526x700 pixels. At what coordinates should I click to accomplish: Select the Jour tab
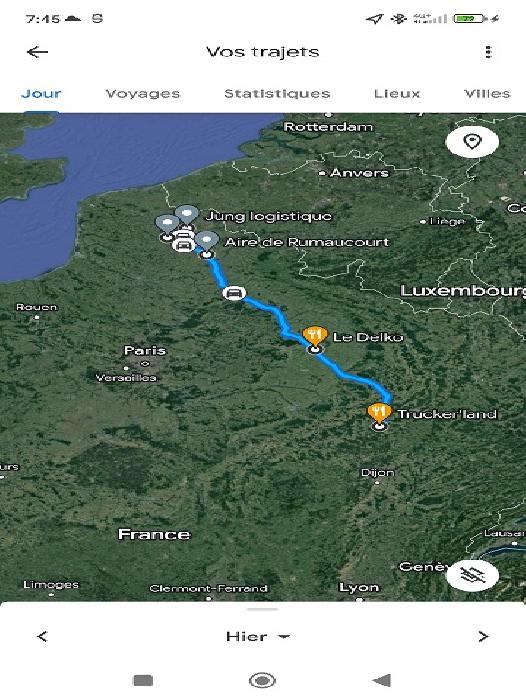click(41, 94)
